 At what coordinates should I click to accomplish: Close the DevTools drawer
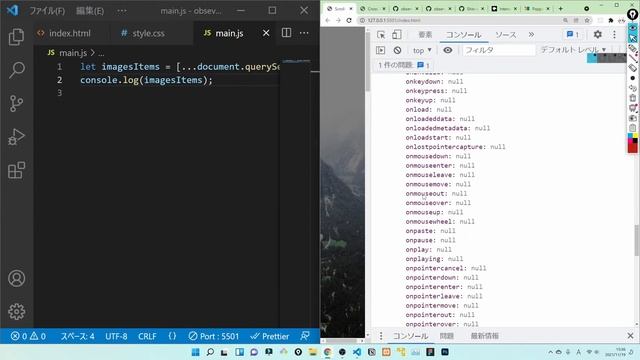coord(630,336)
